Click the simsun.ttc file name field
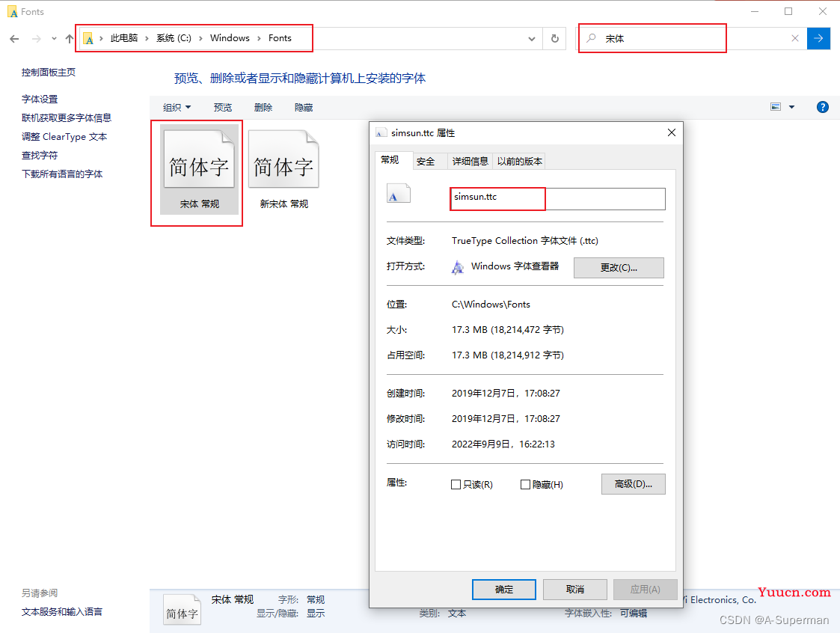This screenshot has width=840, height=633. click(558, 199)
